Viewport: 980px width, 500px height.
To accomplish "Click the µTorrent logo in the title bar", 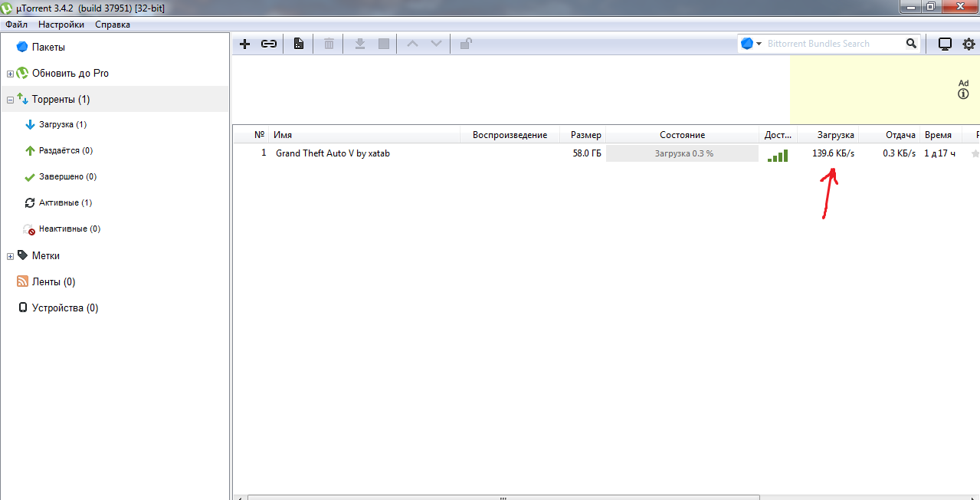I will [x=8, y=8].
